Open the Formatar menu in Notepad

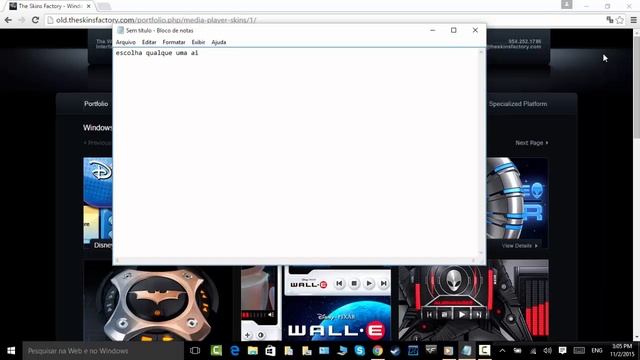pyautogui.click(x=174, y=42)
